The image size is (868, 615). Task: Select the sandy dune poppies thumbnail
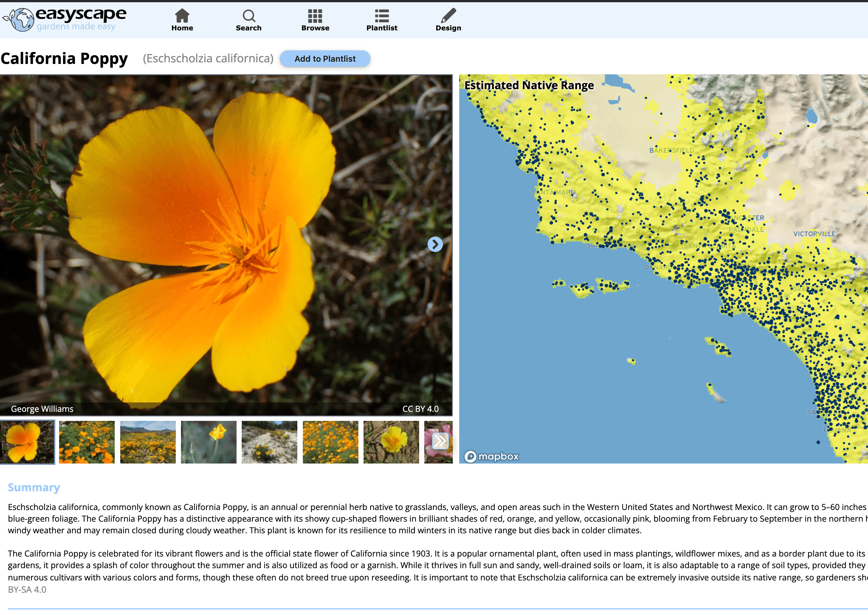pyautogui.click(x=270, y=442)
